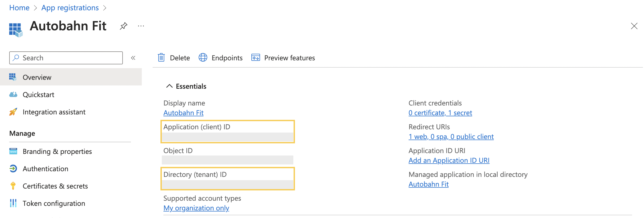The image size is (644, 218).
Task: Click the redacted Object ID value
Action: (x=228, y=160)
